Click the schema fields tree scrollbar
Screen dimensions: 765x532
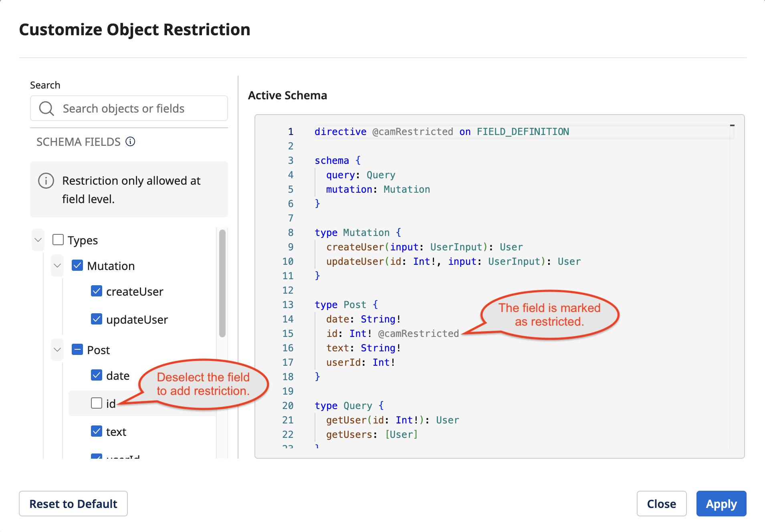click(222, 283)
